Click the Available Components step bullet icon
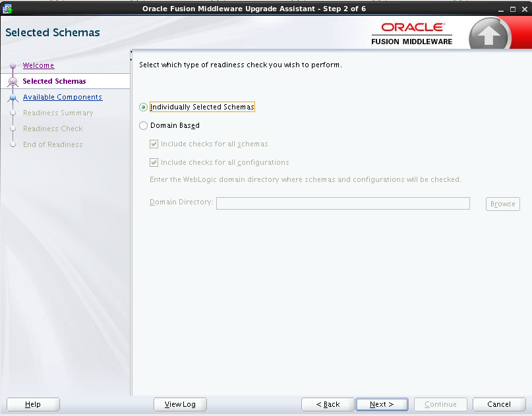Image resolution: width=532 pixels, height=416 pixels. point(13,98)
